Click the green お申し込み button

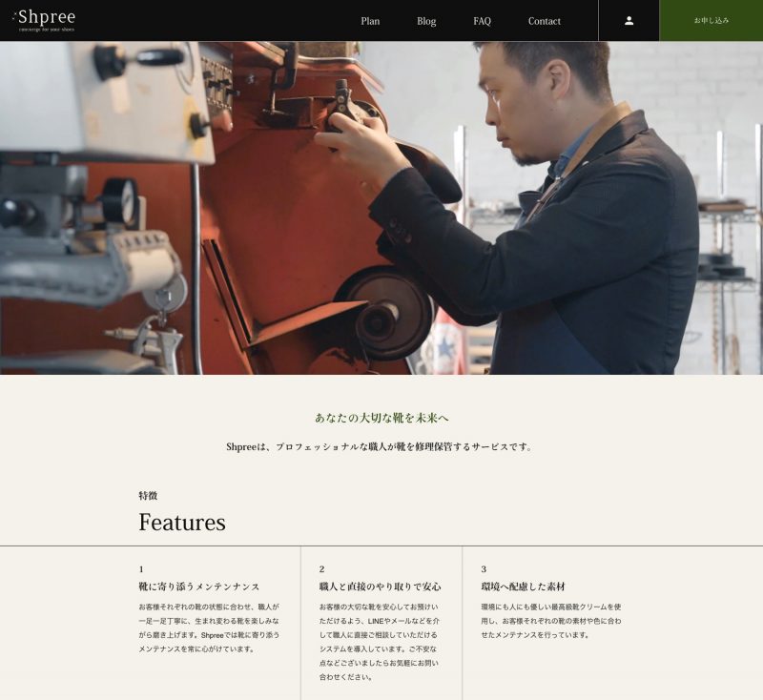(711, 20)
